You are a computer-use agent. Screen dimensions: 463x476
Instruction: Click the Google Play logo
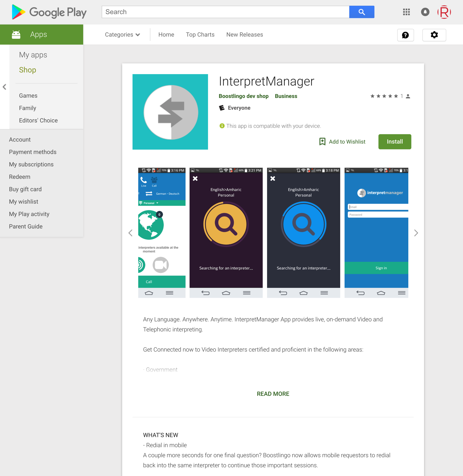tap(49, 12)
